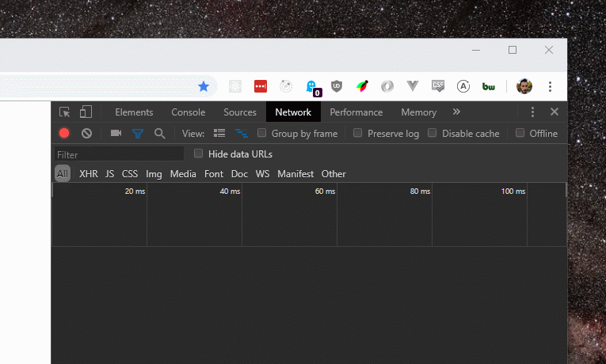Screen dimensions: 606x364
Task: Click the circular target extension icon
Action: (286, 86)
